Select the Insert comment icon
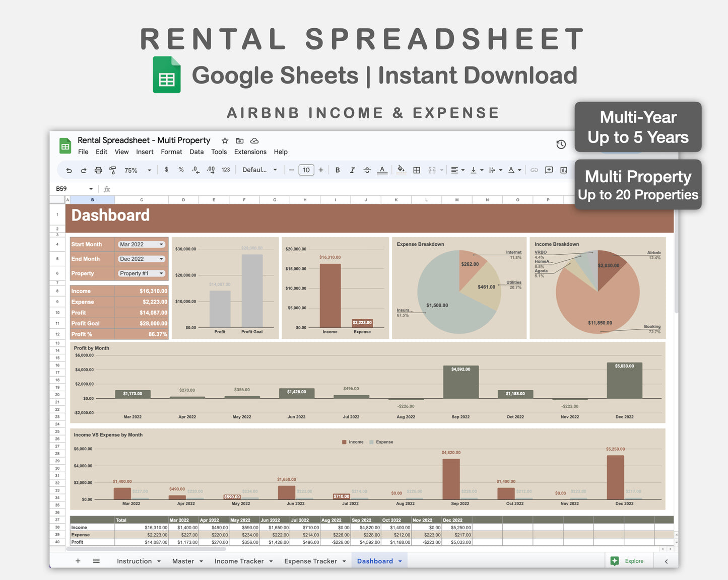The image size is (728, 580). [x=549, y=170]
